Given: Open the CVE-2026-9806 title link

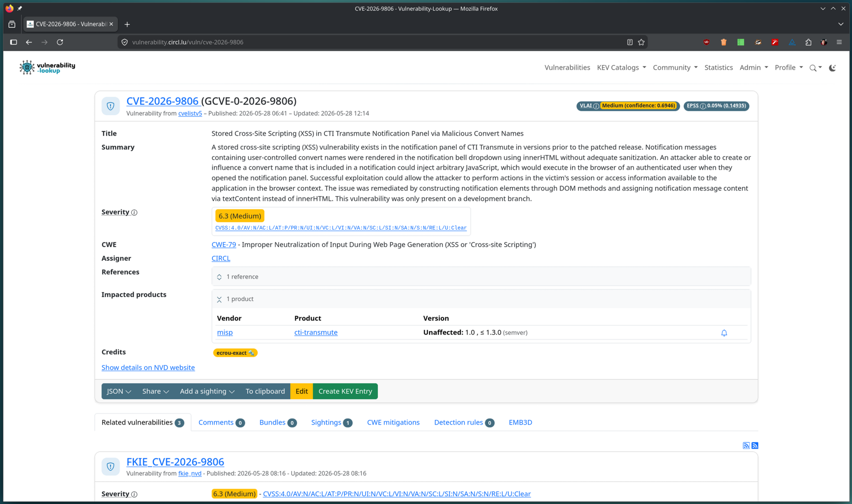Looking at the screenshot, I should pos(162,101).
